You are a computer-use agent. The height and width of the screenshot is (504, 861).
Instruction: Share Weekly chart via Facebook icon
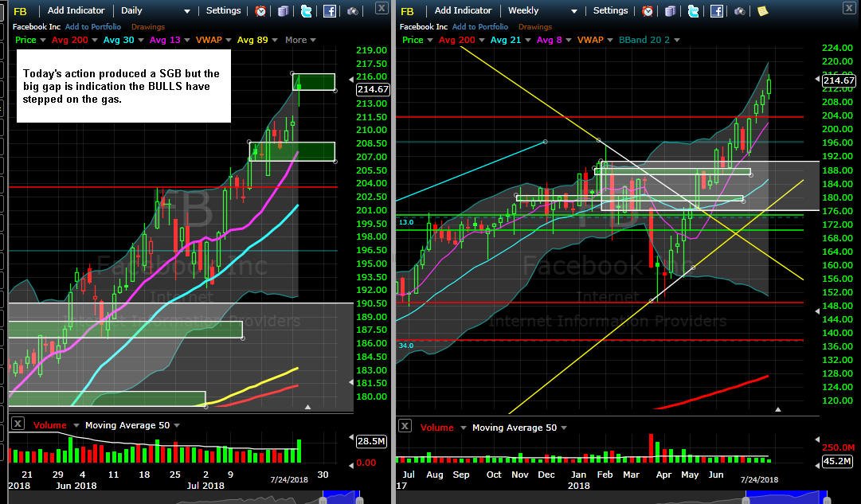coord(717,11)
